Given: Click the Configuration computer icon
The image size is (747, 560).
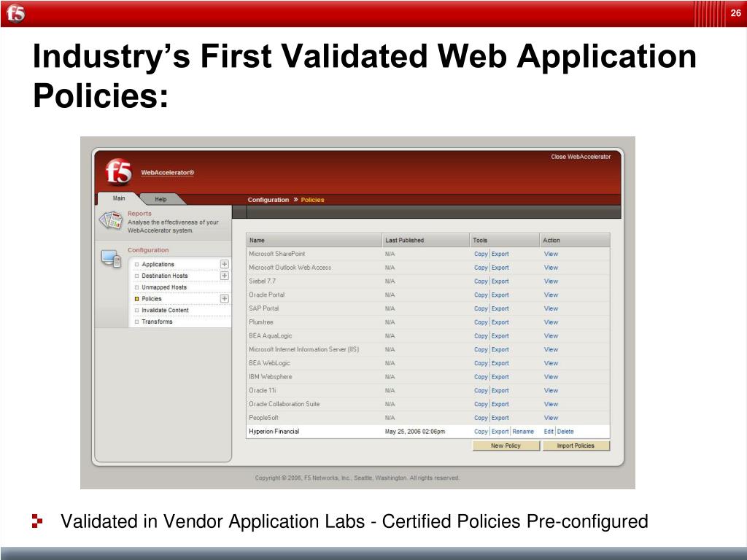Looking at the screenshot, I should (x=111, y=259).
